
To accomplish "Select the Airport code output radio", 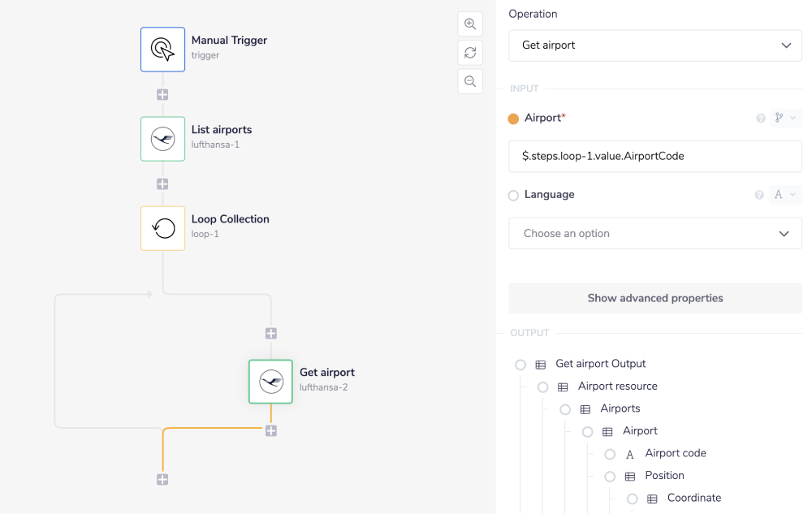I will 610,454.
